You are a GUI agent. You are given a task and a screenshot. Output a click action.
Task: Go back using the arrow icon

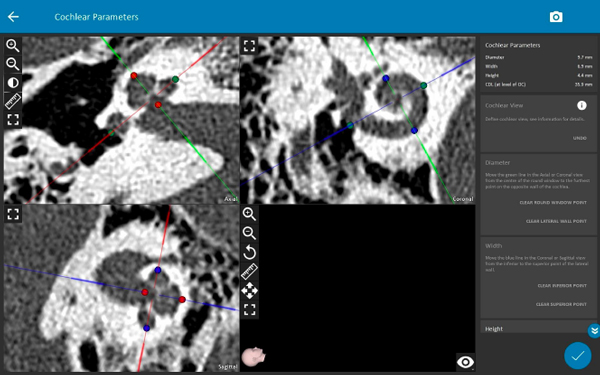[13, 17]
